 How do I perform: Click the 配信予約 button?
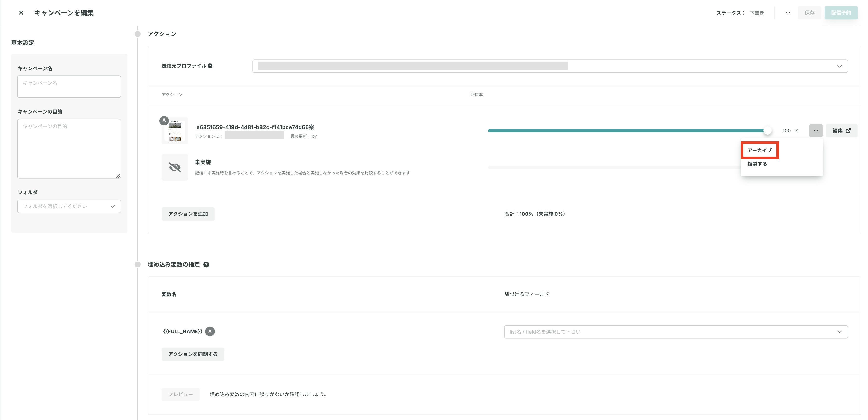[x=841, y=13]
